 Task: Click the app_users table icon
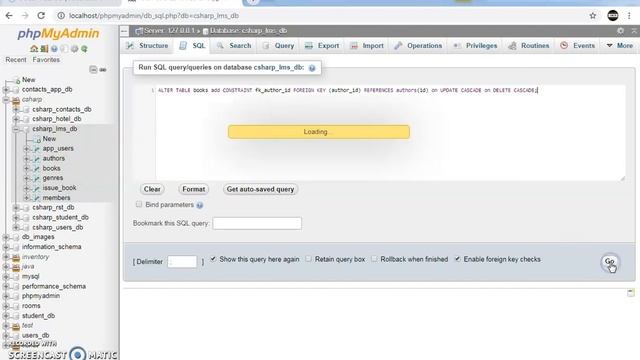[36, 149]
